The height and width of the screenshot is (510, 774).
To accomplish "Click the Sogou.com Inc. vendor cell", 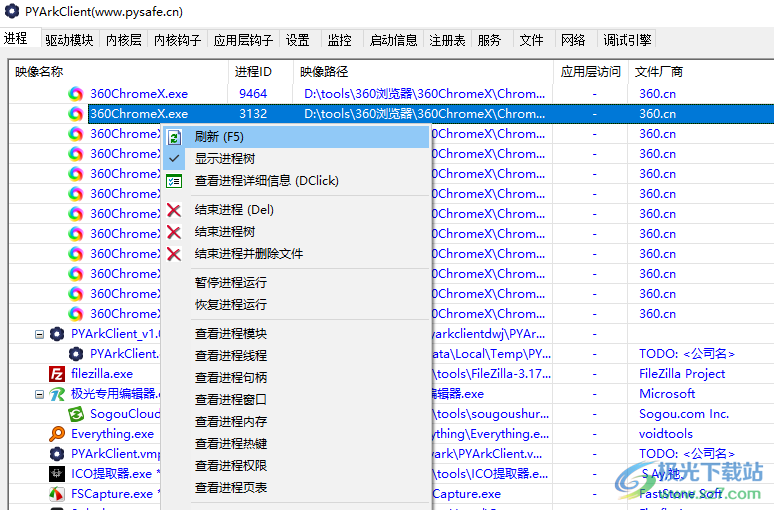I will [684, 414].
